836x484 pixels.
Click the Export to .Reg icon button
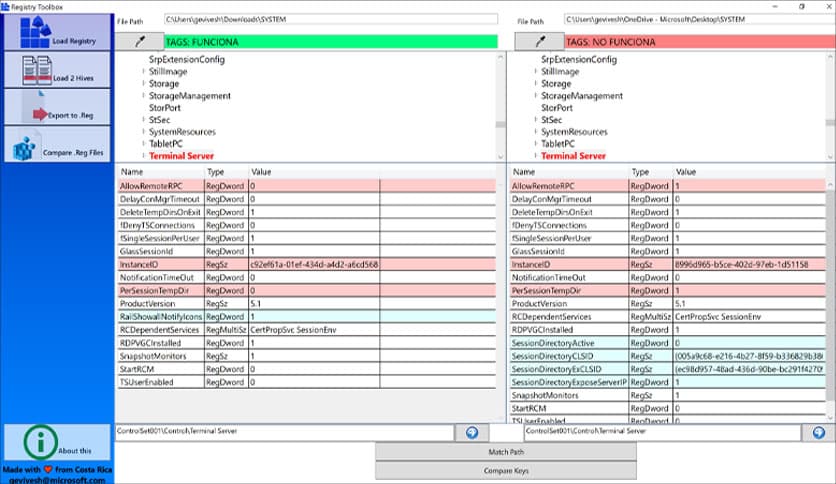[x=57, y=107]
